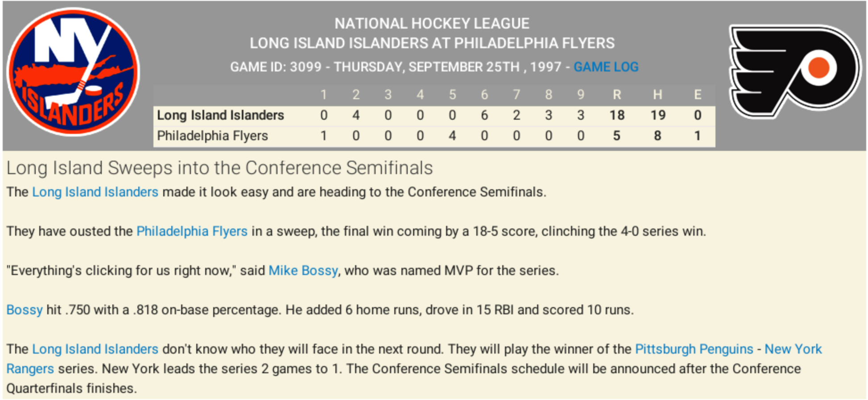Click the E column header in linescore
The height and width of the screenshot is (400, 868).
(698, 95)
